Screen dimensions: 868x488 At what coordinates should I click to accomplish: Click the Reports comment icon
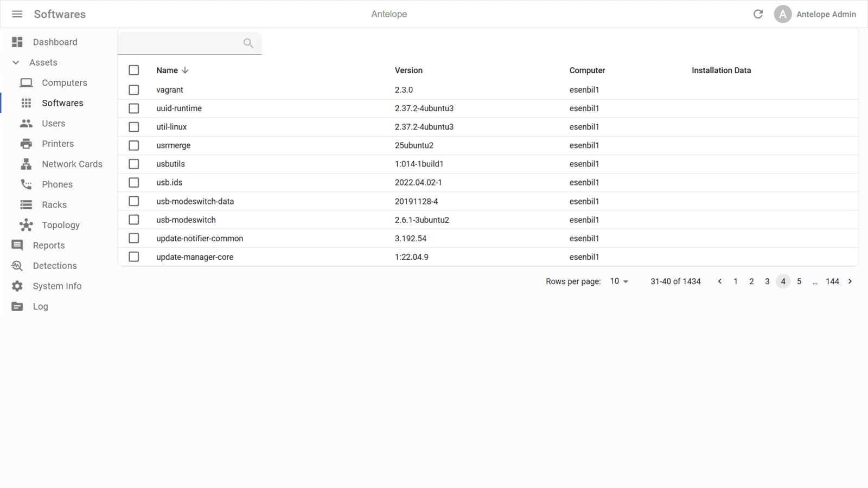click(x=17, y=245)
